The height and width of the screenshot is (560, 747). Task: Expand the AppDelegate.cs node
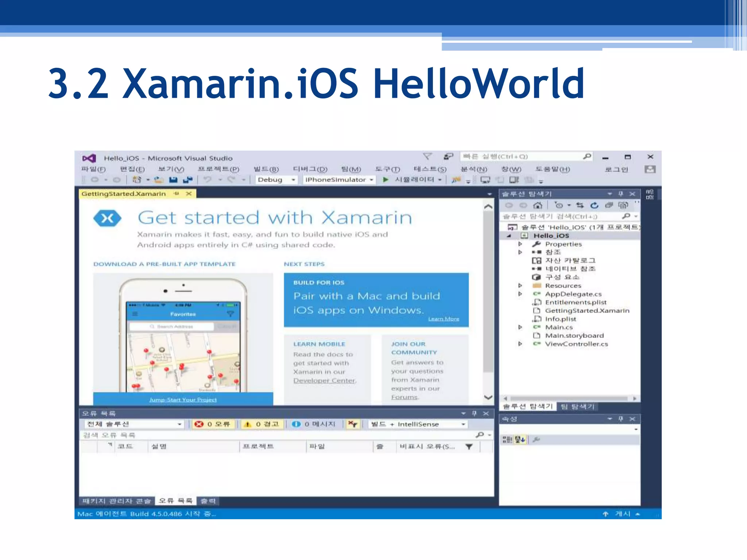tap(520, 294)
